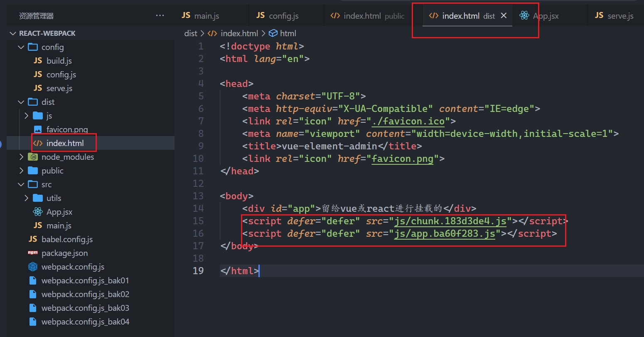Expand the js folder inside dist
This screenshot has width=644, height=337.
click(27, 116)
